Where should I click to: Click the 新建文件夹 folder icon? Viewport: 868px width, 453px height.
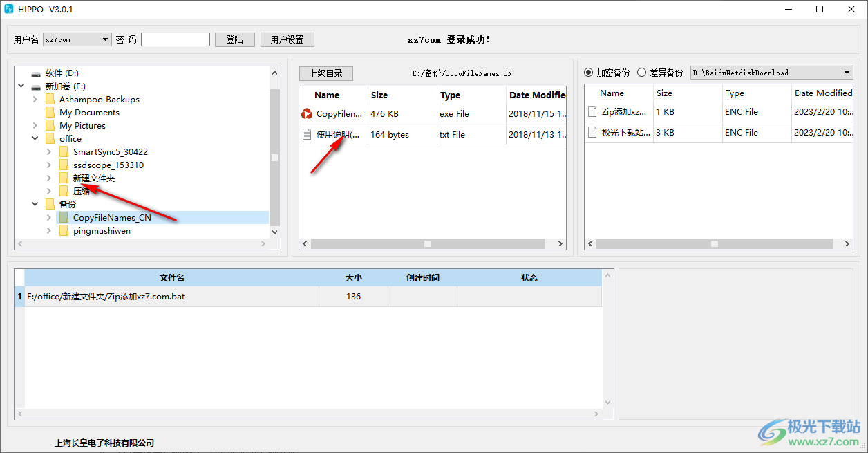click(x=64, y=178)
